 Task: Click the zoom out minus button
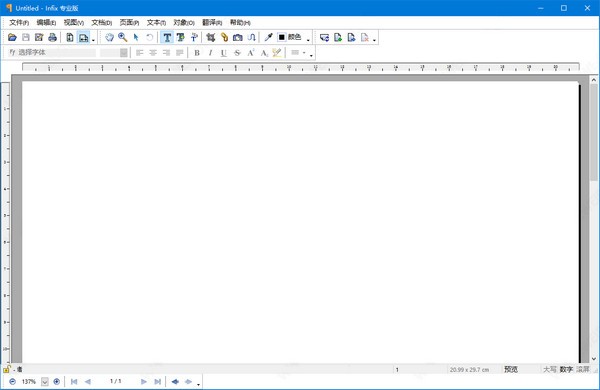click(x=12, y=382)
